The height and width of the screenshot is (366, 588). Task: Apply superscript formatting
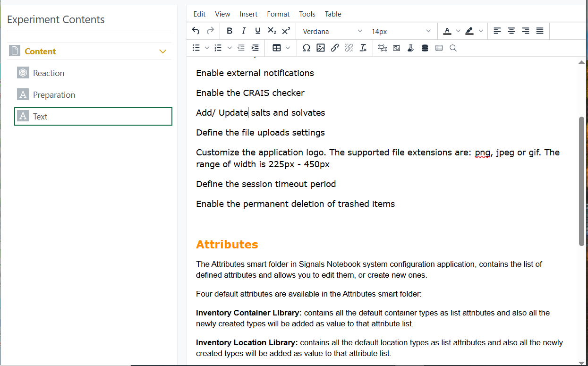pos(286,31)
